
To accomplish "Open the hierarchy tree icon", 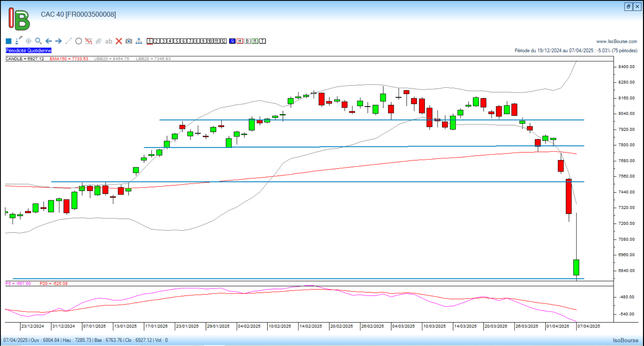I will [x=139, y=41].
